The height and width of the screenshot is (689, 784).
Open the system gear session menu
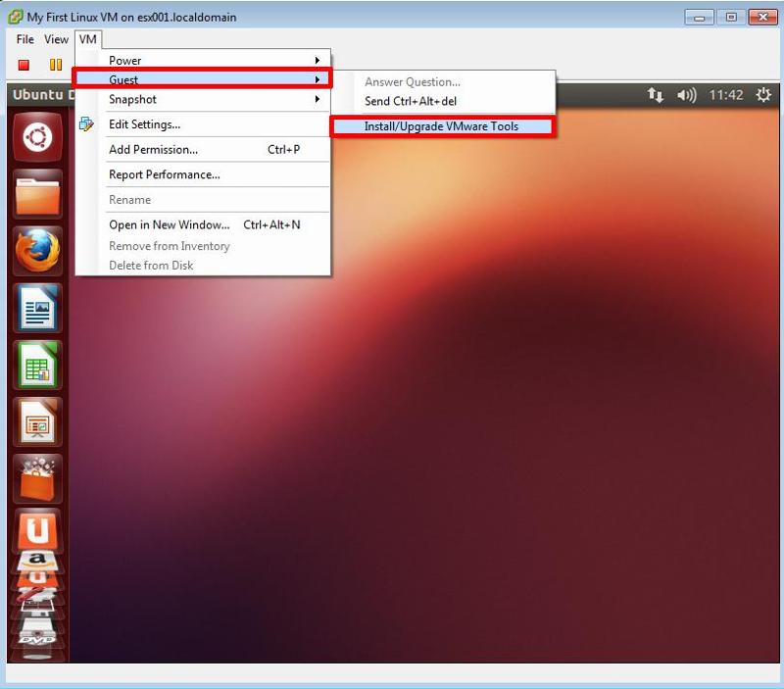click(x=763, y=94)
